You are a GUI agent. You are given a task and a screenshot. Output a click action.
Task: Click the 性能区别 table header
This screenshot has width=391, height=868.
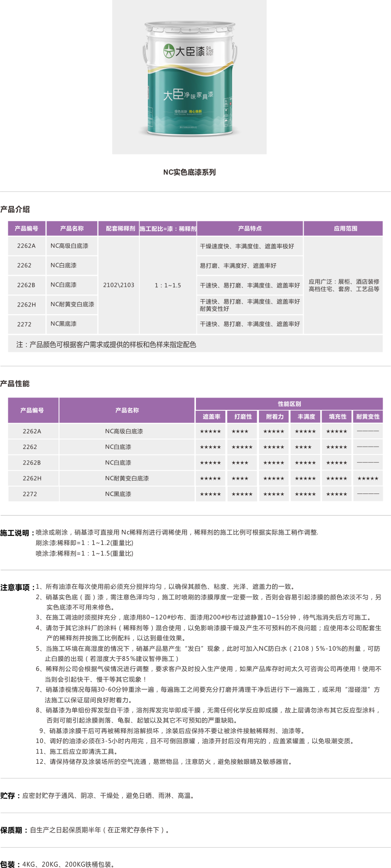[x=289, y=404]
